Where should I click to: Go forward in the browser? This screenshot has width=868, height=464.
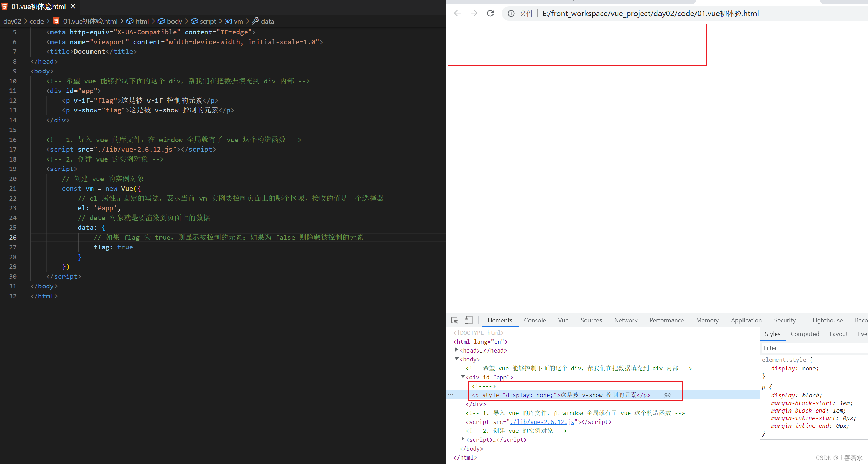click(x=474, y=13)
